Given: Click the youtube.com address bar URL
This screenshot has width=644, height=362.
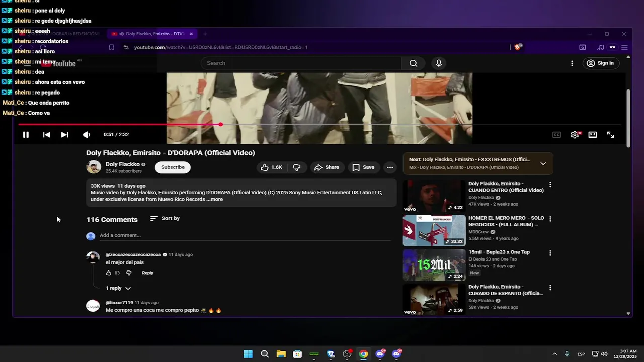Looking at the screenshot, I should coord(221,47).
